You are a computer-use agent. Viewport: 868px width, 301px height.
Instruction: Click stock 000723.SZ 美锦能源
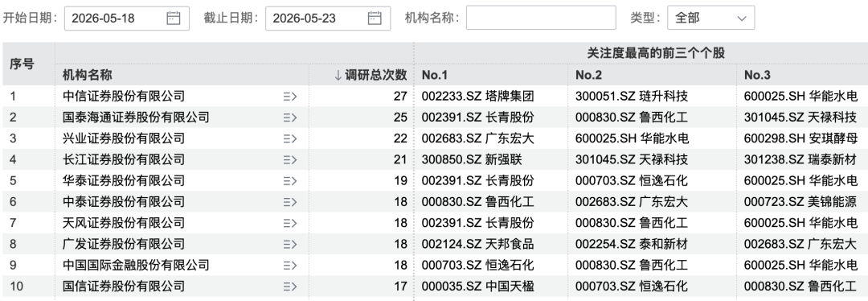(800, 202)
